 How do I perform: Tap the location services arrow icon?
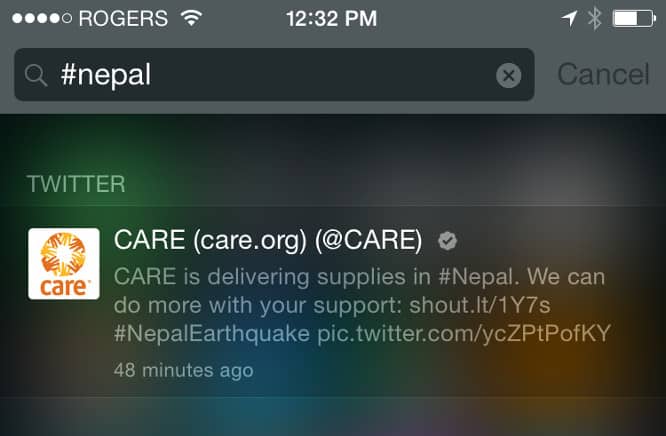[570, 19]
